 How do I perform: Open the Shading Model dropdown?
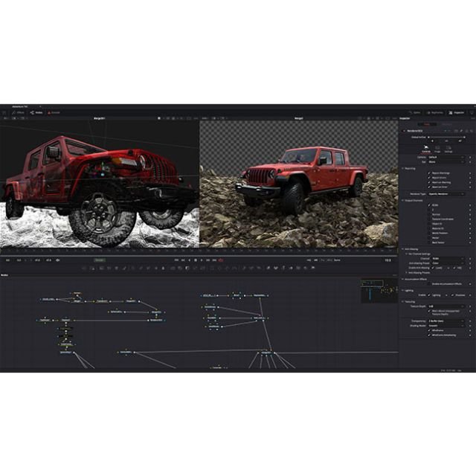click(x=448, y=324)
